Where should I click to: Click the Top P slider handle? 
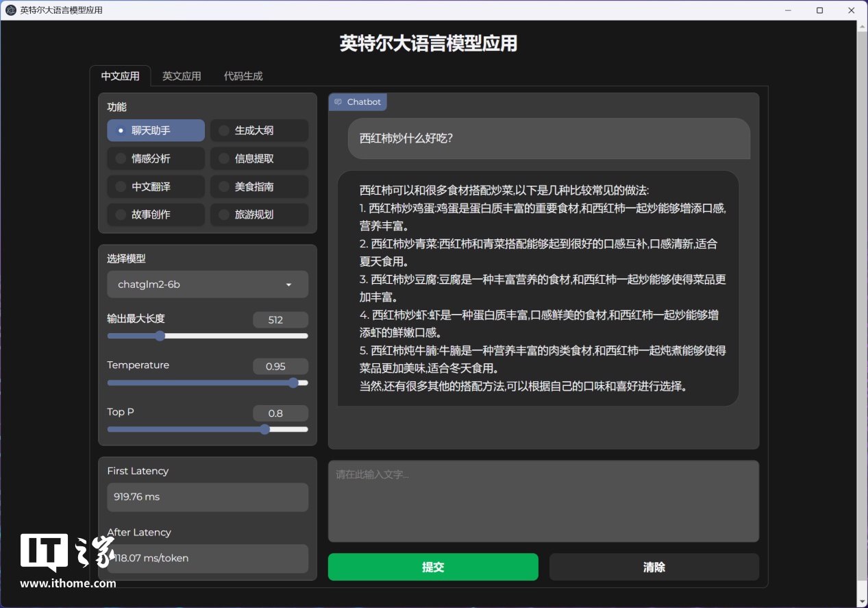click(x=264, y=430)
